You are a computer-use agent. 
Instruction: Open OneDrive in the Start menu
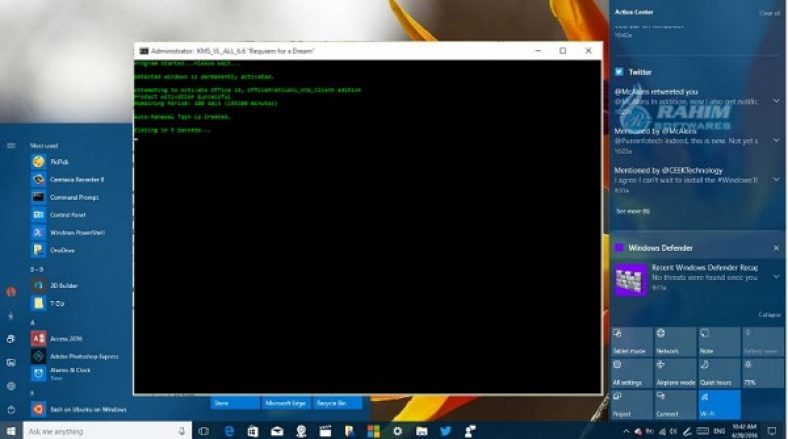pyautogui.click(x=53, y=250)
